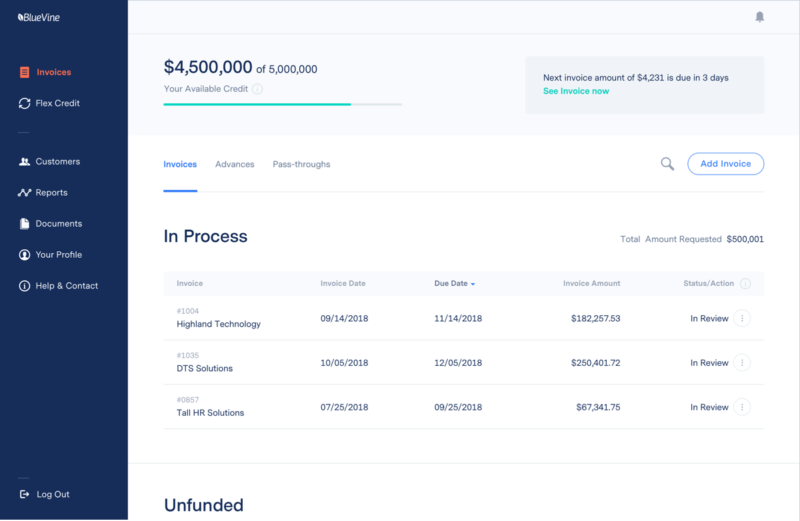Open the three-dot menu for Tall HR Solutions
Viewport: 800px width, 521px height.
point(742,407)
